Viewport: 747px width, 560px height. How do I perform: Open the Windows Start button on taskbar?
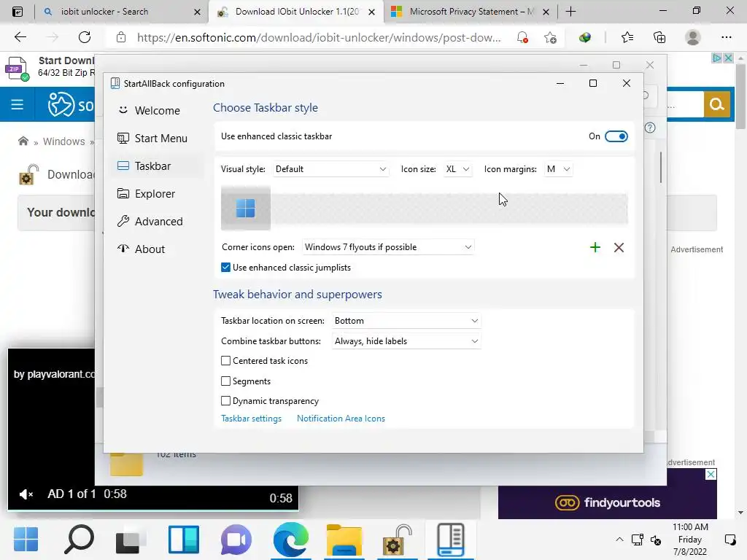[x=26, y=540]
